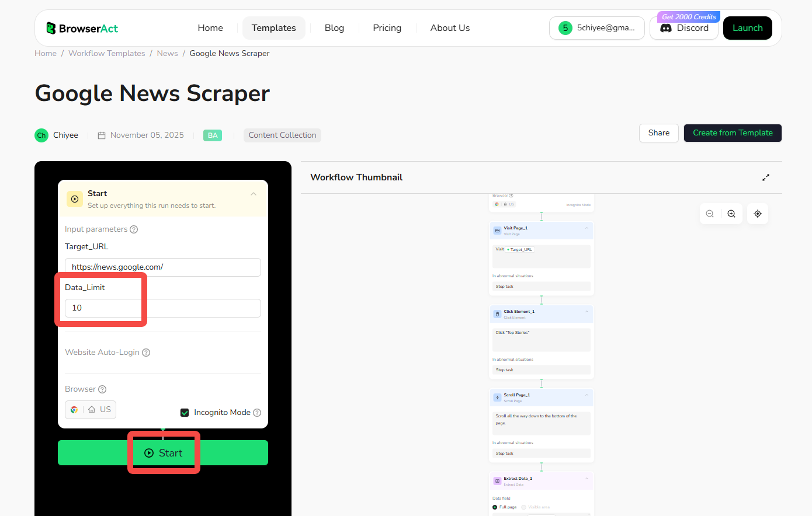Click the BrowserAct logo
Screen dimensions: 812x516
(82, 27)
